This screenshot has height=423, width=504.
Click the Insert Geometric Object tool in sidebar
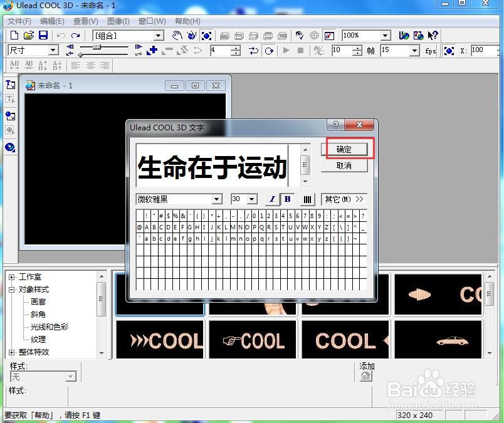[x=10, y=147]
